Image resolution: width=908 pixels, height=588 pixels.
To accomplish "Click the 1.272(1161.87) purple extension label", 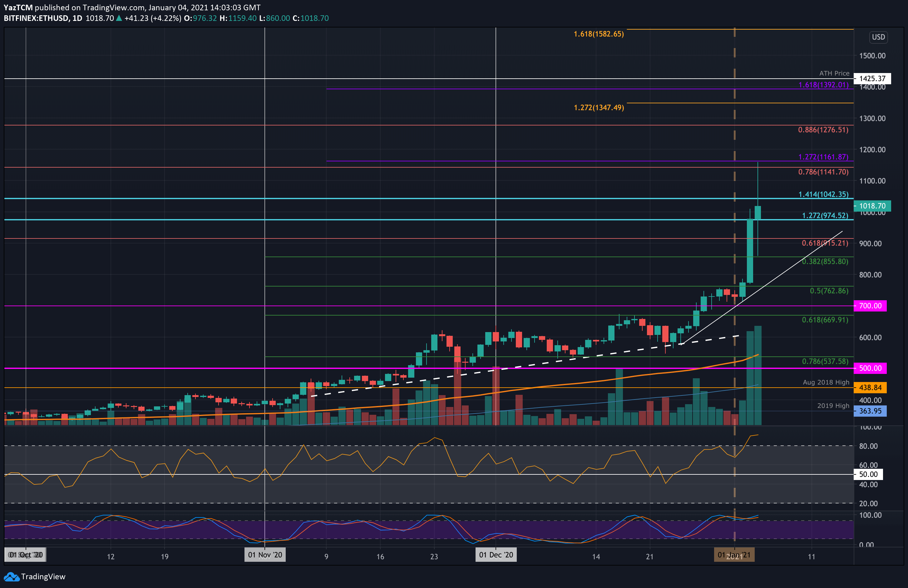I will click(823, 157).
